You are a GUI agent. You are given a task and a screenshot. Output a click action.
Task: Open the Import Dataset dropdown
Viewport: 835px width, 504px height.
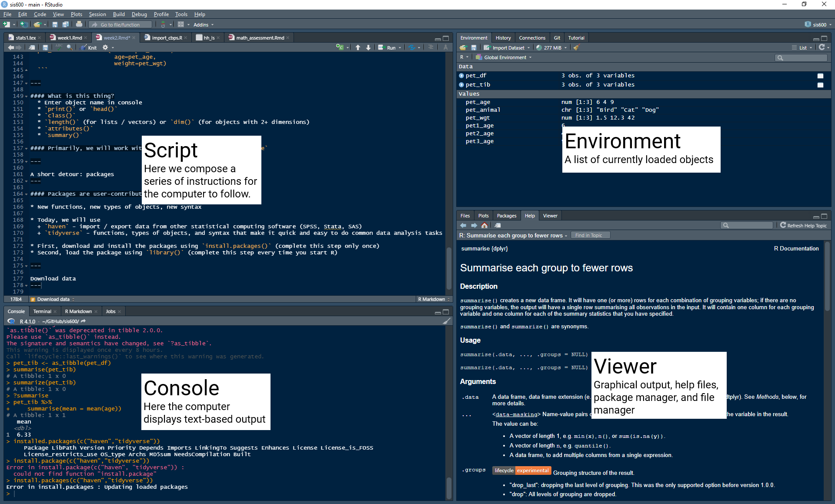507,48
